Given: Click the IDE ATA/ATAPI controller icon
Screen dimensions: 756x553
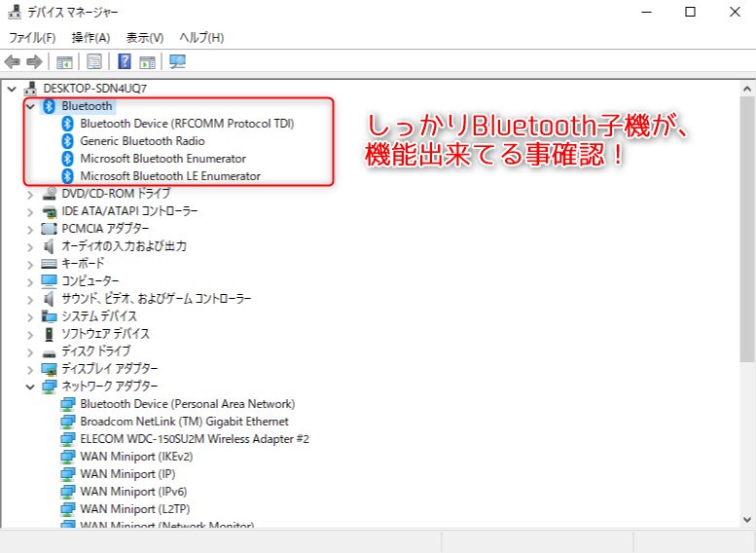Looking at the screenshot, I should (50, 211).
